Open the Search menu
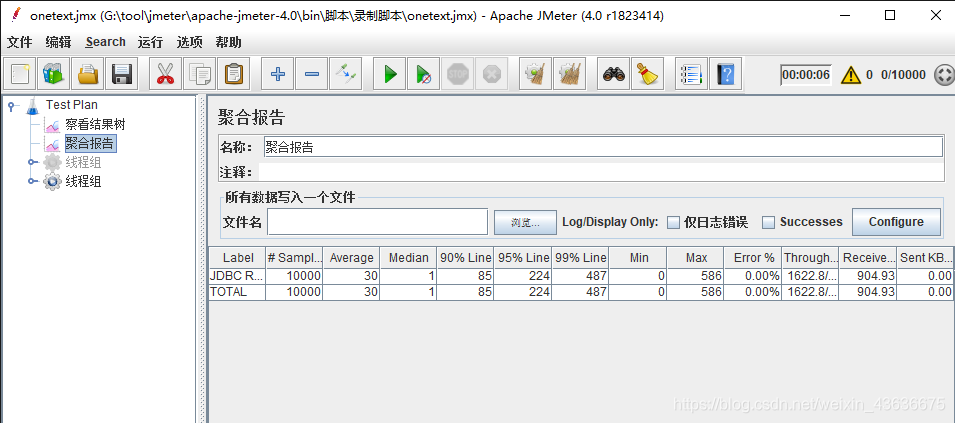Viewport: 955px width, 423px height. 105,42
